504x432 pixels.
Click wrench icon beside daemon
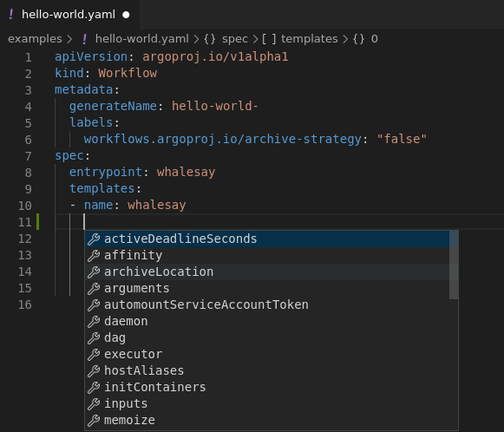click(x=94, y=322)
